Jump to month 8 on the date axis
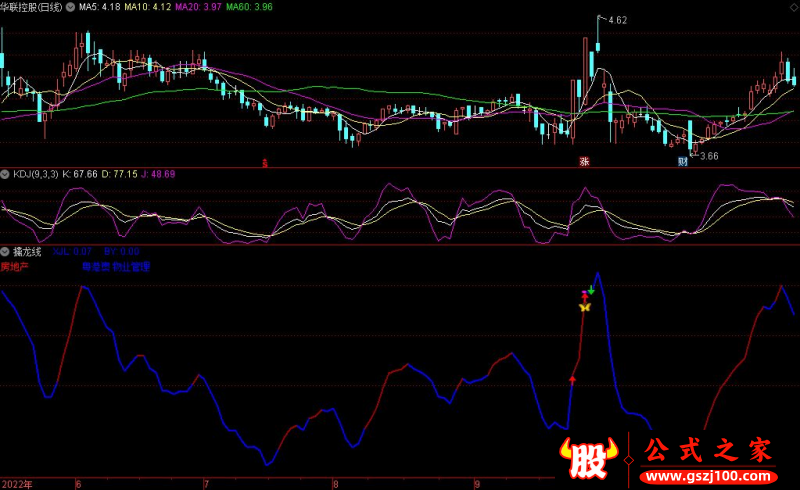800x490 pixels. 335,484
